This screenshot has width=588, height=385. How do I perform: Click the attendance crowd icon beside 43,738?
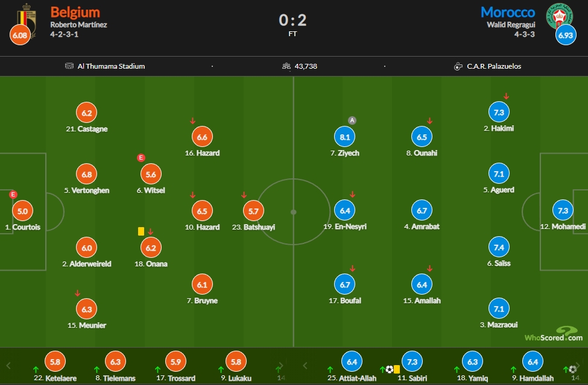click(286, 66)
